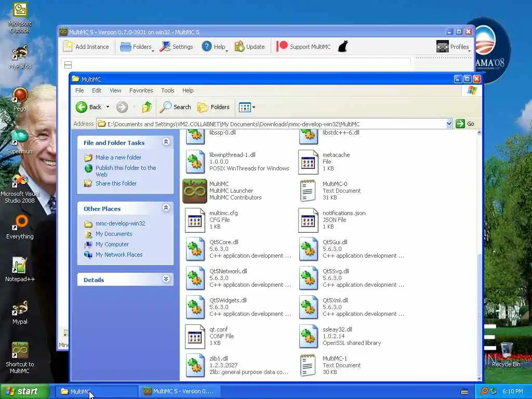Viewport: 532px width, 399px height.
Task: Expand address bar dropdown arrow
Action: (449, 124)
